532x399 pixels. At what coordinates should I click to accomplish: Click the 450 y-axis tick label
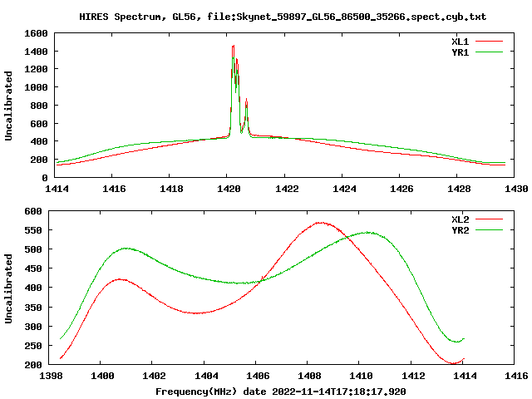33,268
